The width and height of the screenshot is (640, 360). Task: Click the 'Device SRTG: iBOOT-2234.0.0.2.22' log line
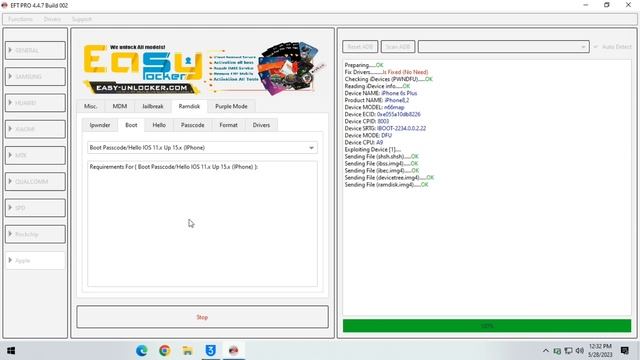[x=385, y=128]
